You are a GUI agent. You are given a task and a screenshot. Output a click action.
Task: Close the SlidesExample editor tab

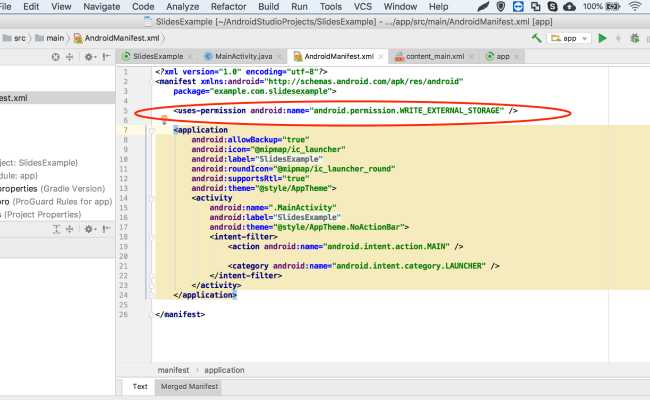point(190,57)
